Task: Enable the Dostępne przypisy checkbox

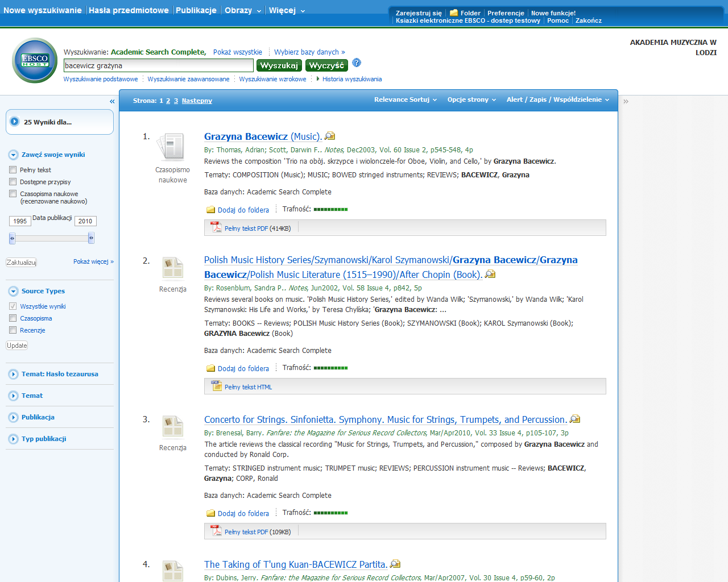Action: tap(13, 181)
